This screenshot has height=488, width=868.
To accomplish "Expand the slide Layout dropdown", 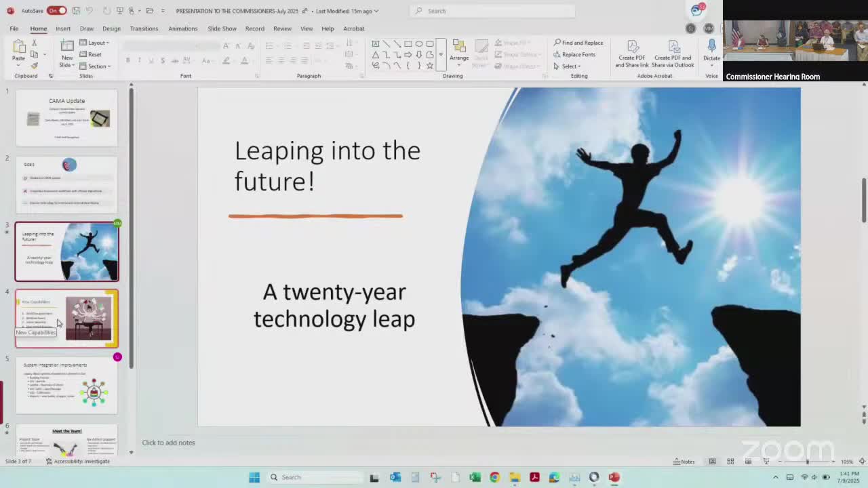I will [94, 43].
